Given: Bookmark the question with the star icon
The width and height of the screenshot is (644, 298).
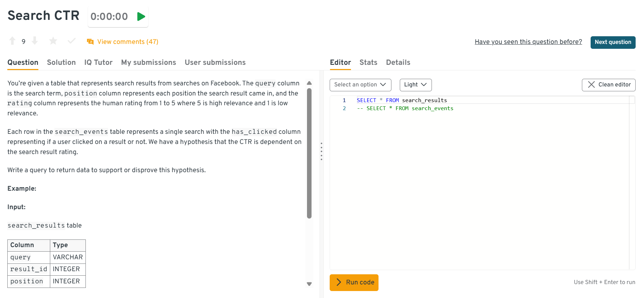Looking at the screenshot, I should [53, 41].
